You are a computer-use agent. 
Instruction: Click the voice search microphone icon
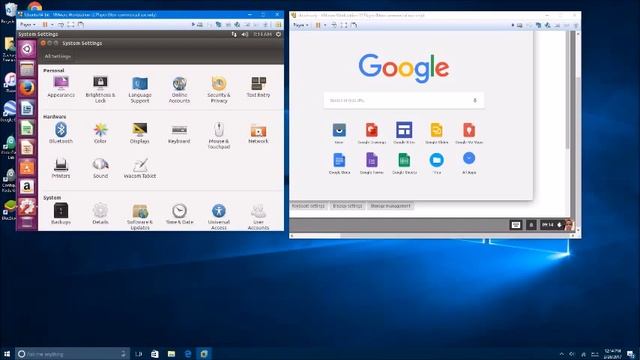pos(475,100)
